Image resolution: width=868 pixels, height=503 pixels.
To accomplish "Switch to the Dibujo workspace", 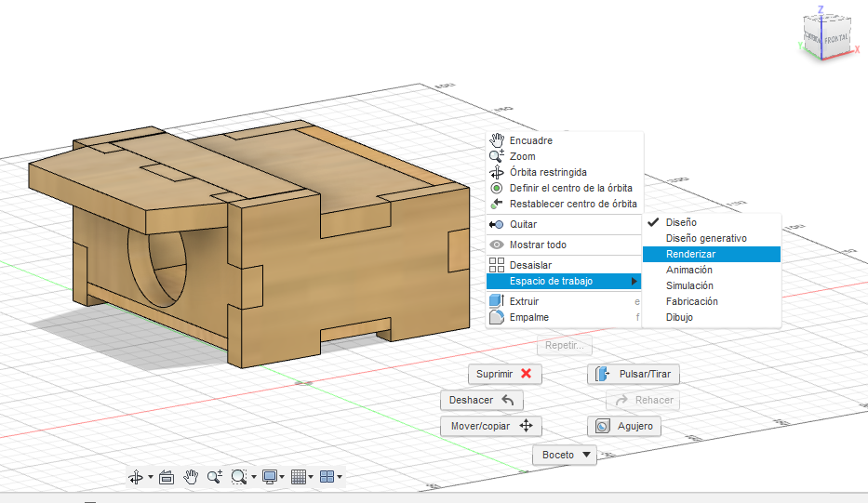I will [x=712, y=317].
